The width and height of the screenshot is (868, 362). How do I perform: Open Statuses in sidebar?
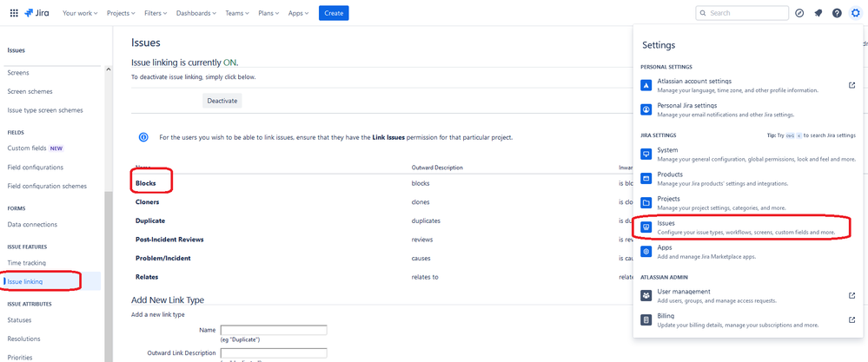[19, 320]
